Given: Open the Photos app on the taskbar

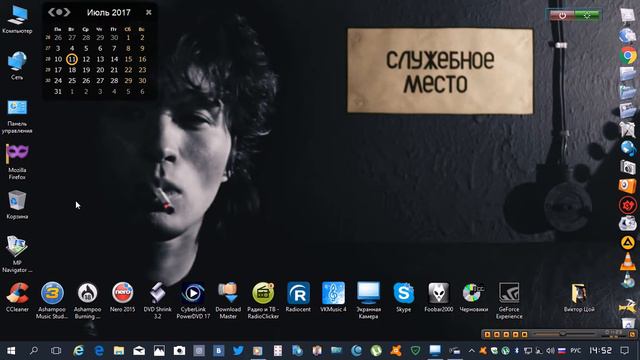Looking at the screenshot, I should [x=159, y=351].
